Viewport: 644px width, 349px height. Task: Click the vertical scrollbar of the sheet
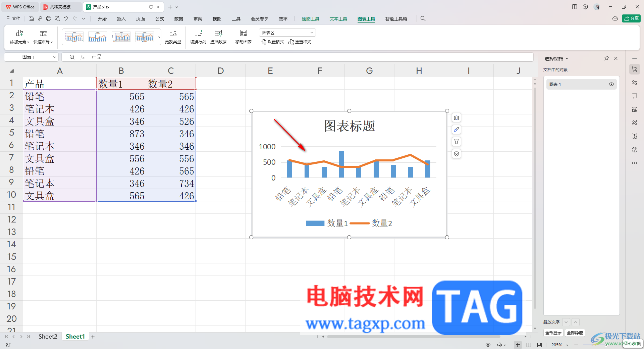535,198
